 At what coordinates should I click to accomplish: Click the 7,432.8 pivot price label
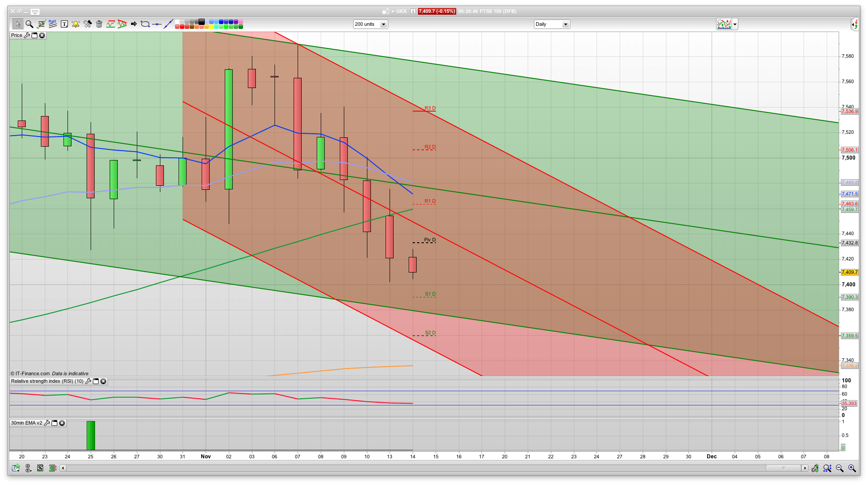point(849,243)
